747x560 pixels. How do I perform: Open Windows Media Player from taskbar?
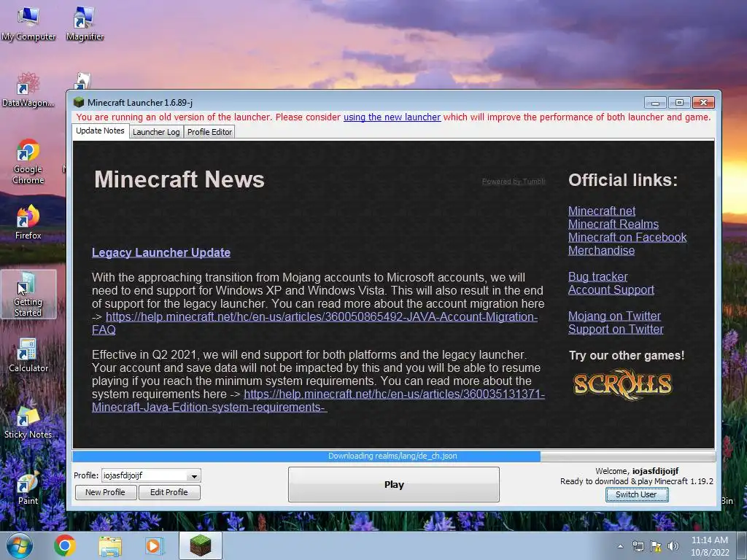[x=153, y=545]
